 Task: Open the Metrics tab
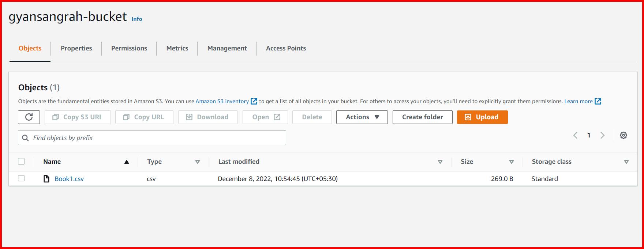(x=177, y=48)
